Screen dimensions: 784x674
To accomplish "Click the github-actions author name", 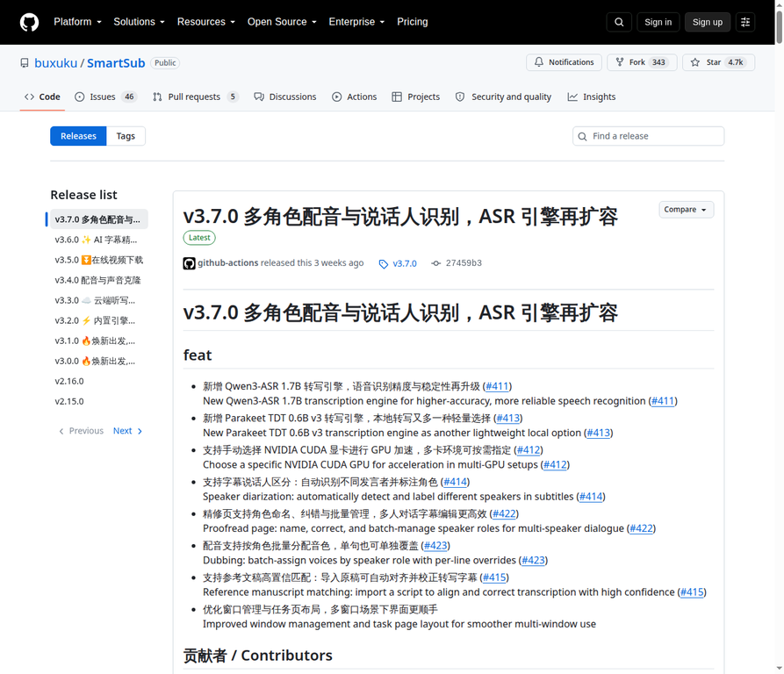I will tap(228, 262).
